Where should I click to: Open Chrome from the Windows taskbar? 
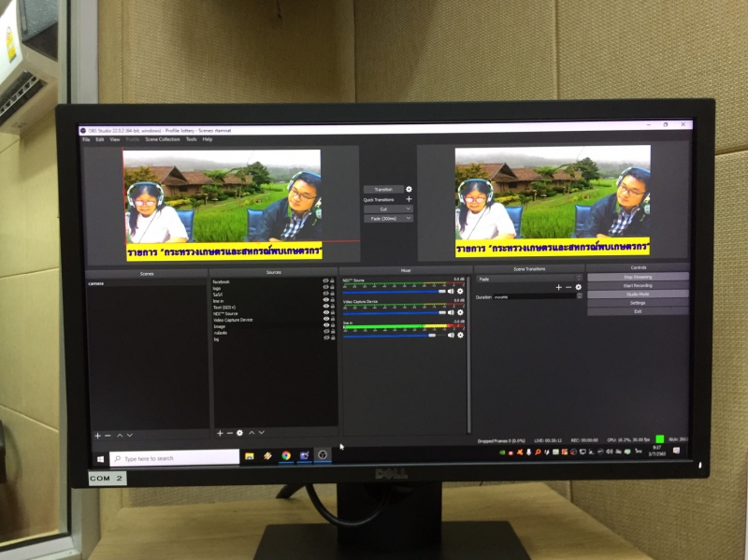(x=286, y=455)
